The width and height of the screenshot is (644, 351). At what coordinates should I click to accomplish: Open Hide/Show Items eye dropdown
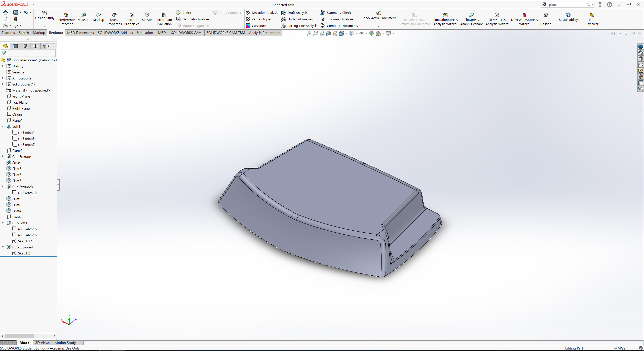click(366, 33)
